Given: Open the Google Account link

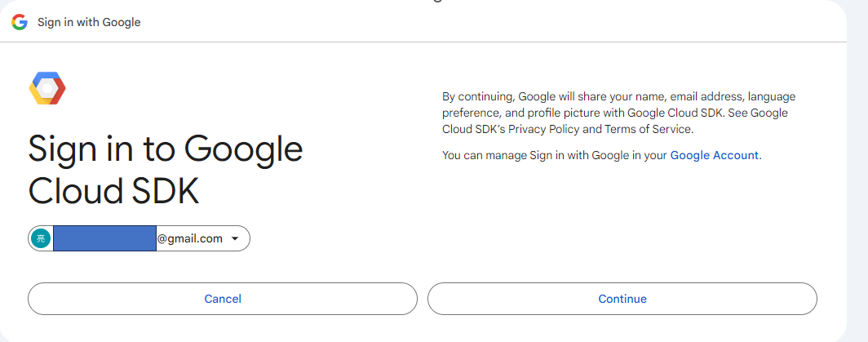Looking at the screenshot, I should coord(714,155).
